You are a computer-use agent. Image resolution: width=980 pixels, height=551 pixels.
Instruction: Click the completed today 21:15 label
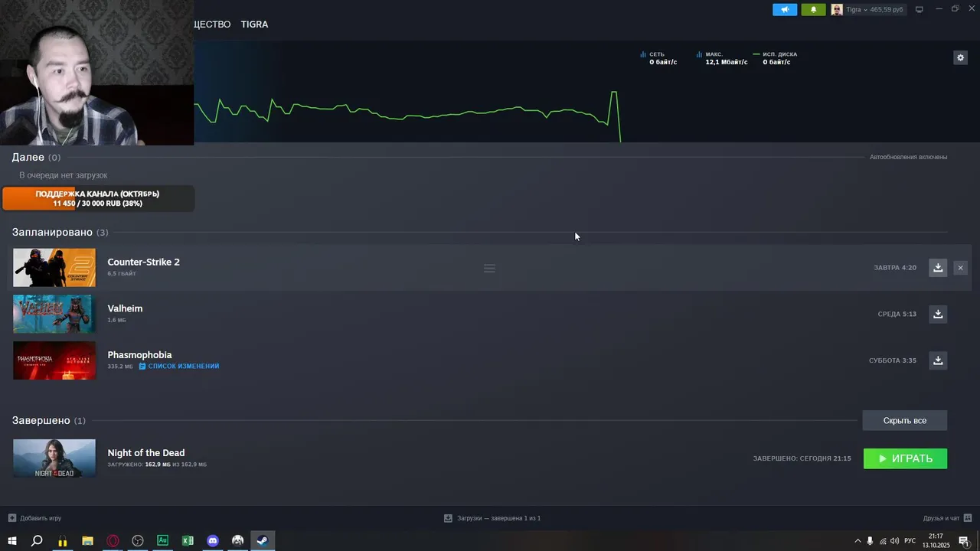[x=802, y=458]
